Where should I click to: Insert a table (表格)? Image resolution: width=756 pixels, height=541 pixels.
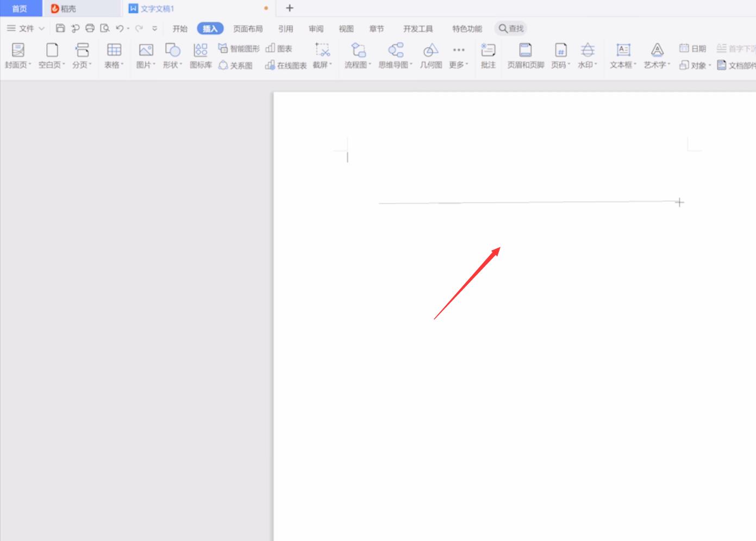114,56
